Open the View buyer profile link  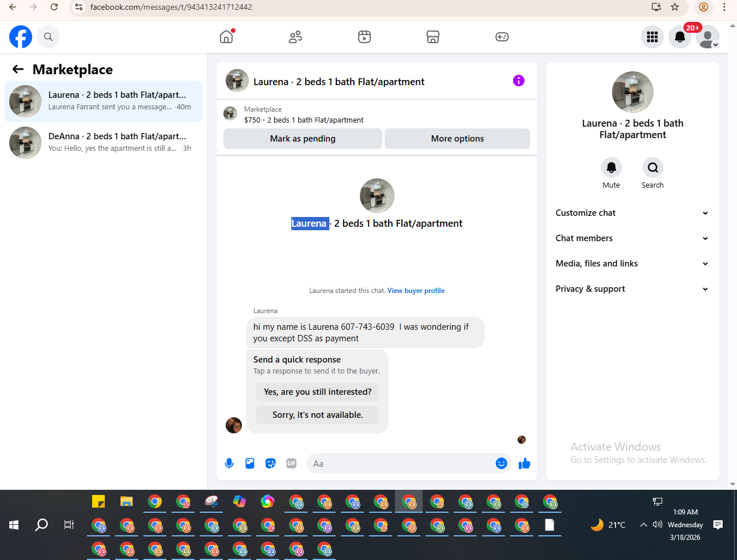pyautogui.click(x=416, y=291)
